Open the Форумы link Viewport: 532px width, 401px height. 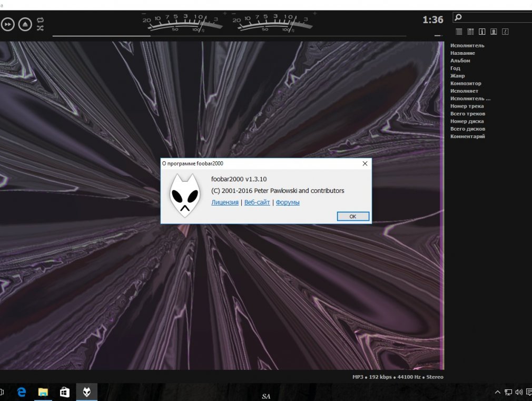pyautogui.click(x=288, y=202)
